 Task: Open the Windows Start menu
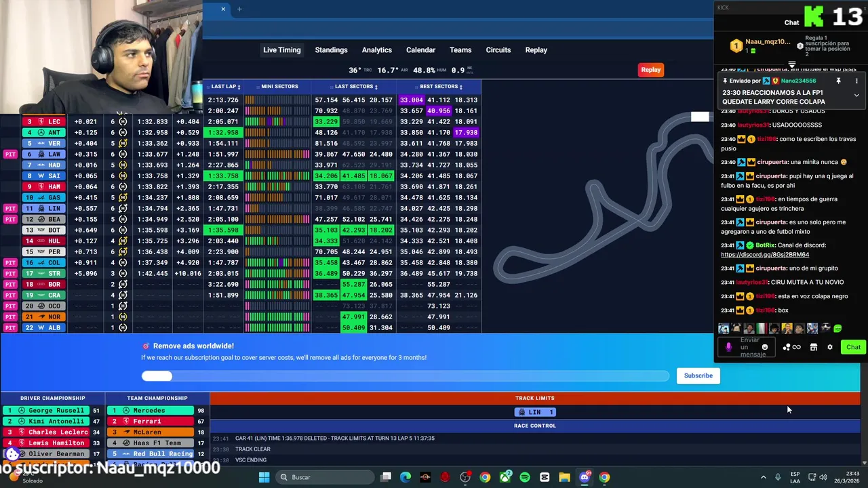pos(264,477)
